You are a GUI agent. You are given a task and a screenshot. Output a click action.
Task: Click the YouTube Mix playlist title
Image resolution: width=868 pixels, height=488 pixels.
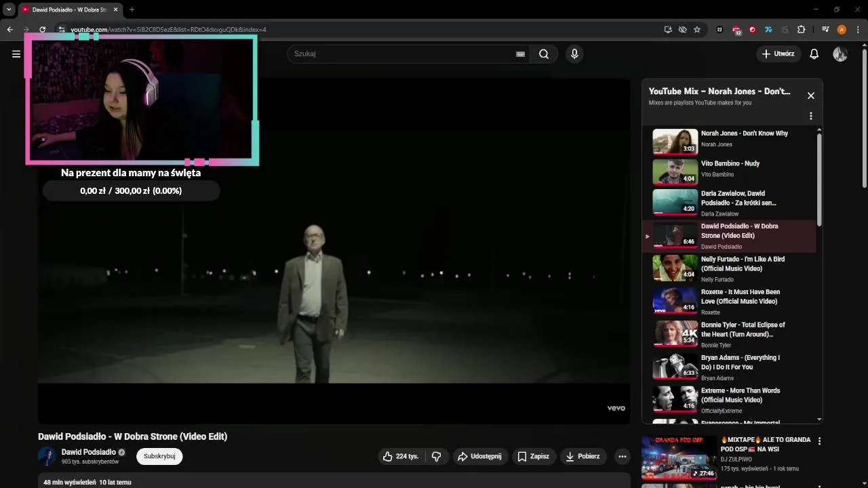[719, 91]
